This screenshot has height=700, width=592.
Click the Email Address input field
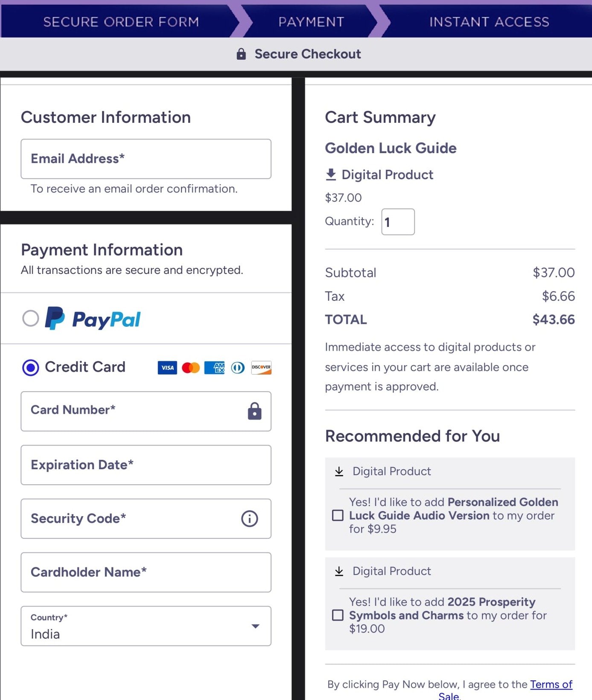pyautogui.click(x=146, y=159)
